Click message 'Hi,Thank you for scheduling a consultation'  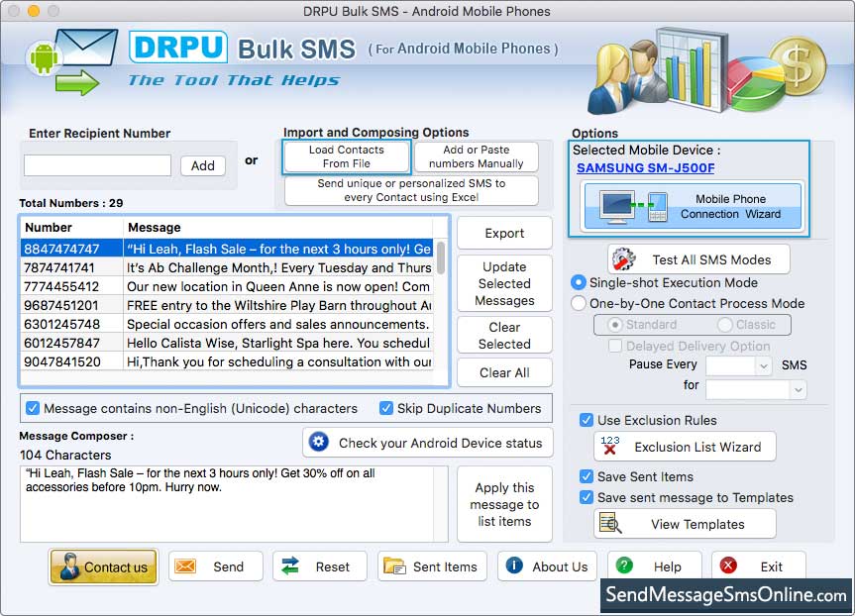pos(278,361)
